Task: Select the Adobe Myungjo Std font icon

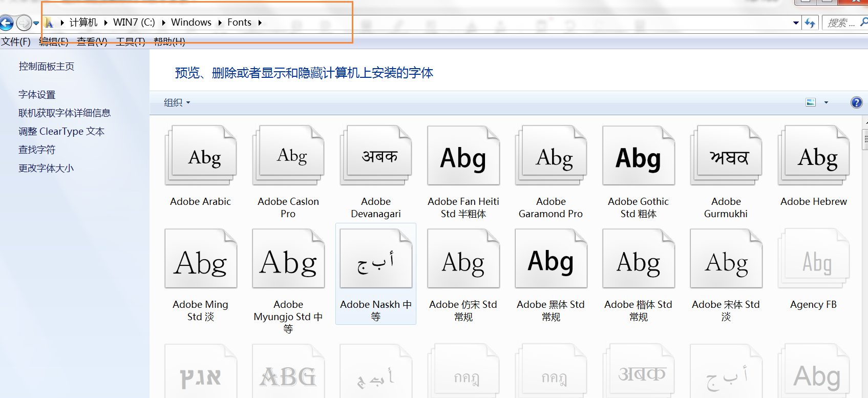Action: 288,259
